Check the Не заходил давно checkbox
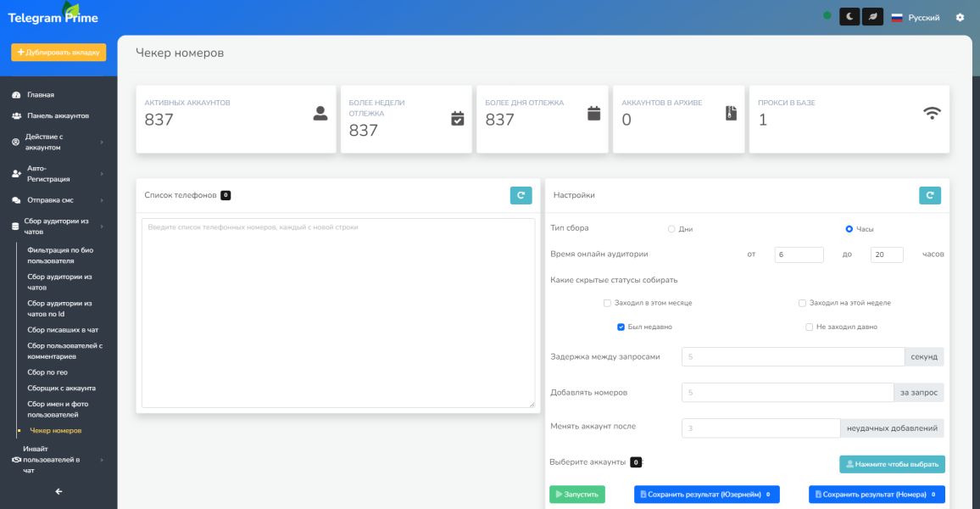980x509 pixels. click(x=809, y=327)
